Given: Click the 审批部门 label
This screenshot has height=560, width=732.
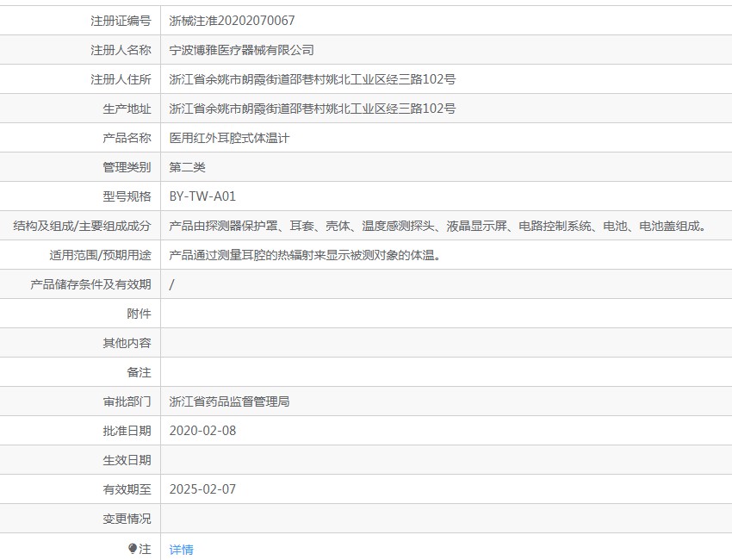Looking at the screenshot, I should coord(127,401).
